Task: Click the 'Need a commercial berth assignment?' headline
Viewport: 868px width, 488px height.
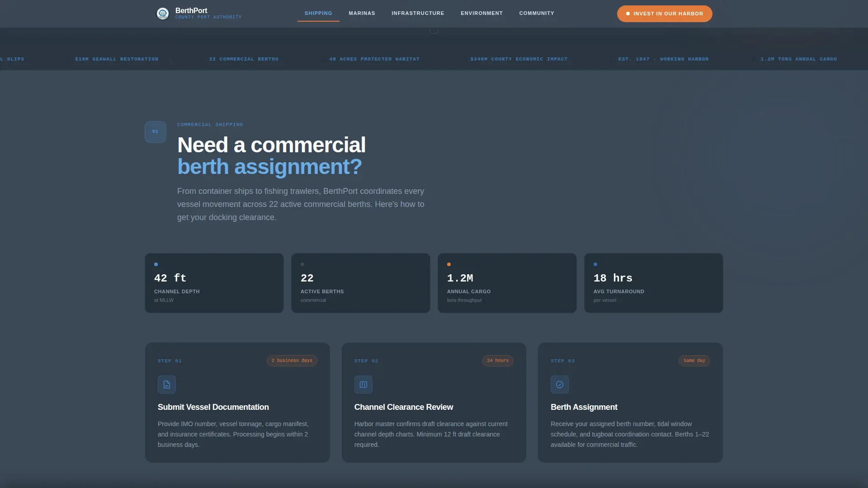Action: click(271, 156)
